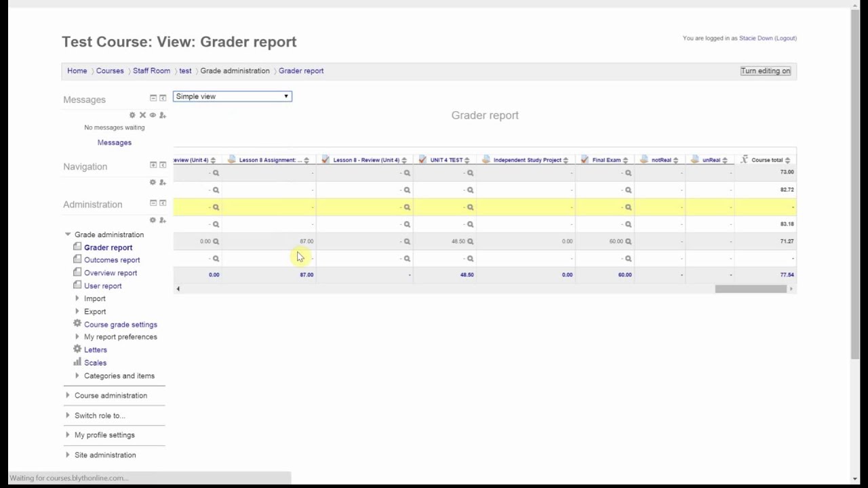Delete the Messages block with X icon

(142, 115)
